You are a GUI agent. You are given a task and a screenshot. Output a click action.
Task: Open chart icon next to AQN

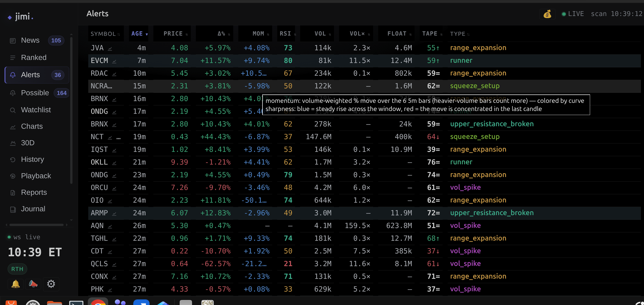(110, 226)
